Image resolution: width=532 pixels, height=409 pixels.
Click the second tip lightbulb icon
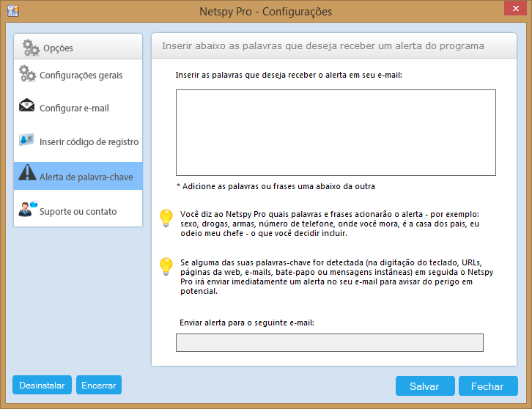166,267
